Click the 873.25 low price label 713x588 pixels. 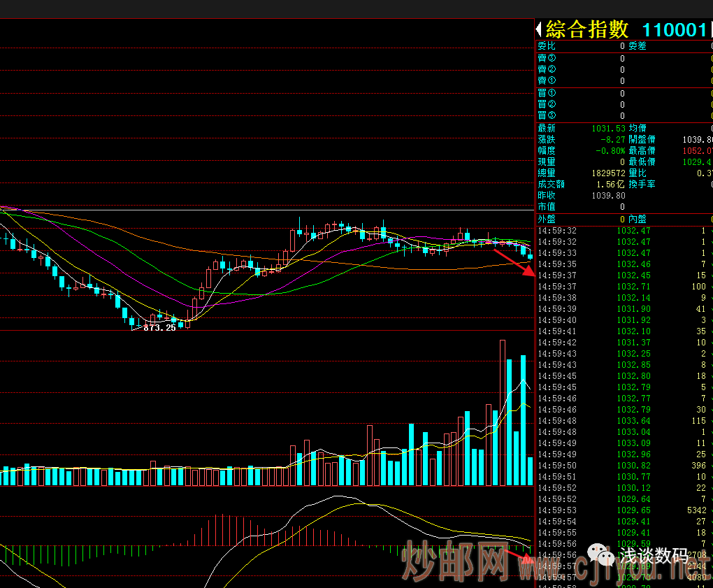point(159,327)
